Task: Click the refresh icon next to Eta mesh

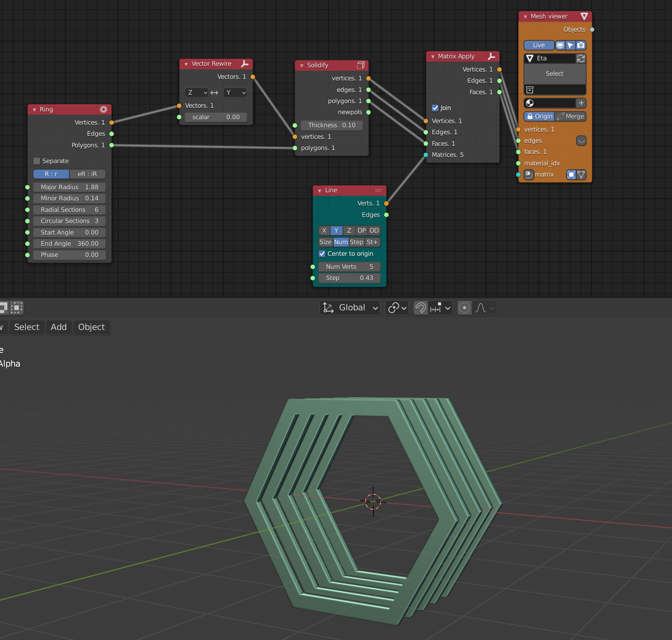Action: coord(581,58)
